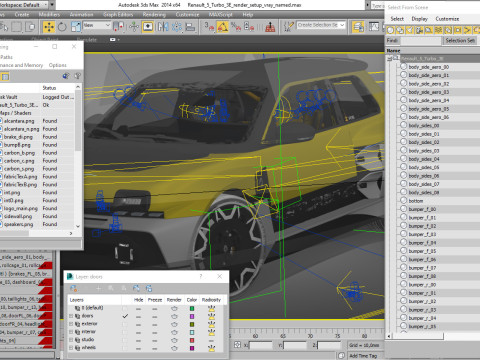Open the Graph Editors menu

tap(118, 15)
